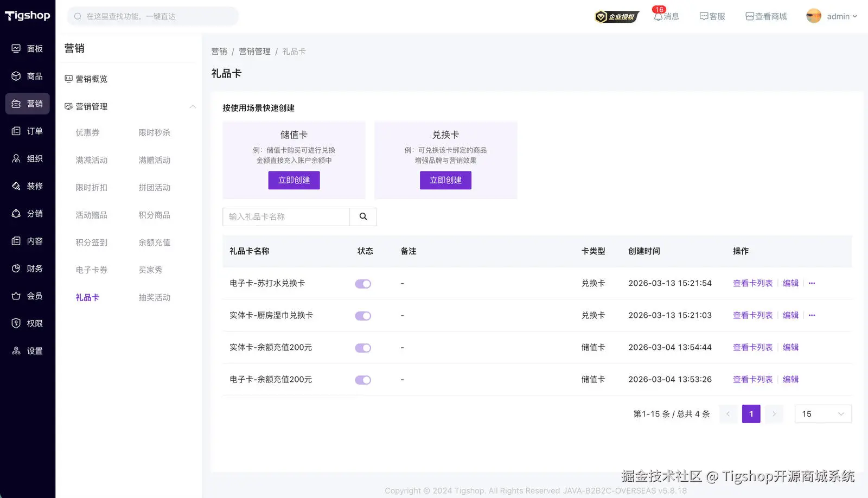Click the 营销 breadcrumb link
The image size is (868, 498).
pyautogui.click(x=219, y=51)
